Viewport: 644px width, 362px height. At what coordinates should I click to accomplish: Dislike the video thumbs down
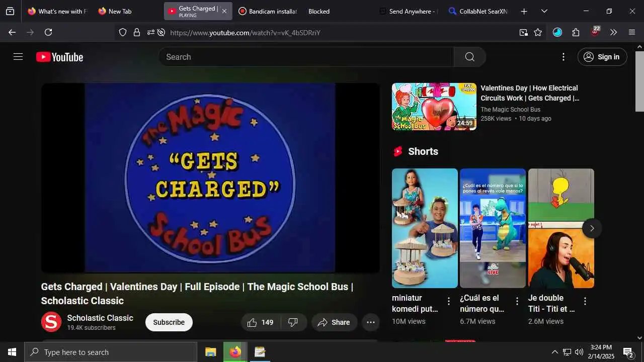[x=293, y=322]
